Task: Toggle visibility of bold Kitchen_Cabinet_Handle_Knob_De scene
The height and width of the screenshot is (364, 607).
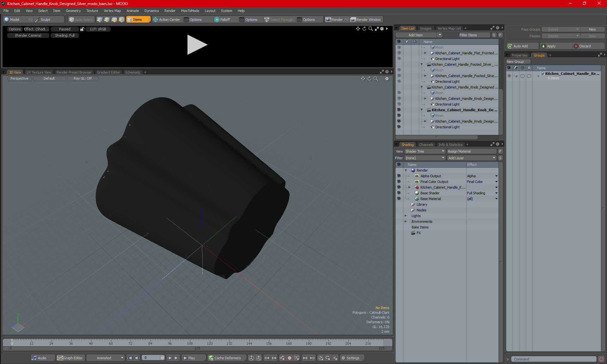Action: 399,110
